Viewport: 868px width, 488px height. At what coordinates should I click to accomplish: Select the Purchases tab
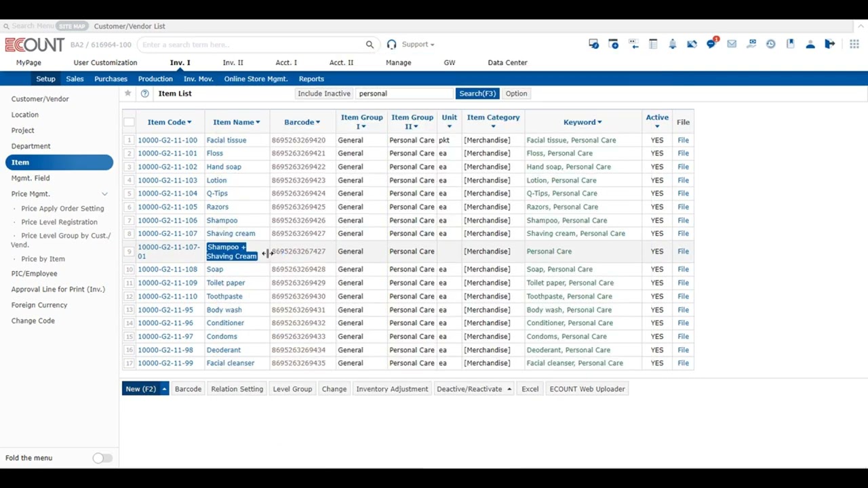(x=111, y=79)
